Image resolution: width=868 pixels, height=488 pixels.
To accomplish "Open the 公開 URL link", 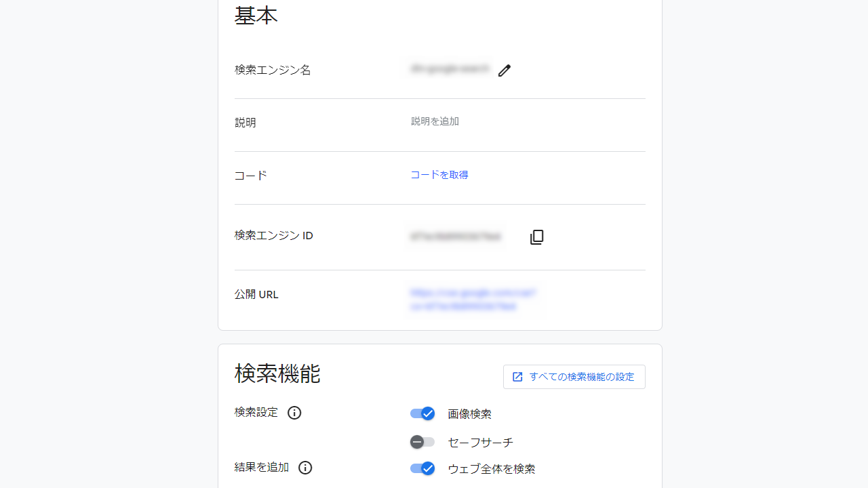I will click(473, 300).
